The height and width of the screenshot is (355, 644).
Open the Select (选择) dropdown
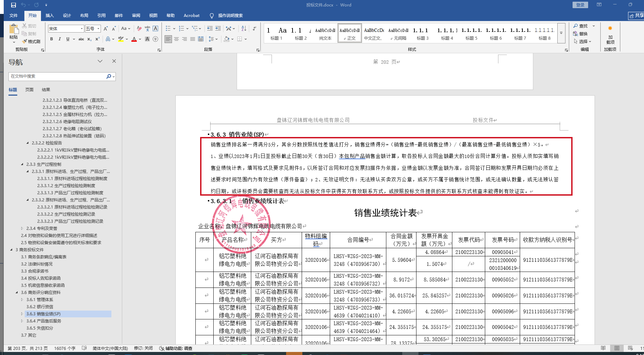coord(582,41)
